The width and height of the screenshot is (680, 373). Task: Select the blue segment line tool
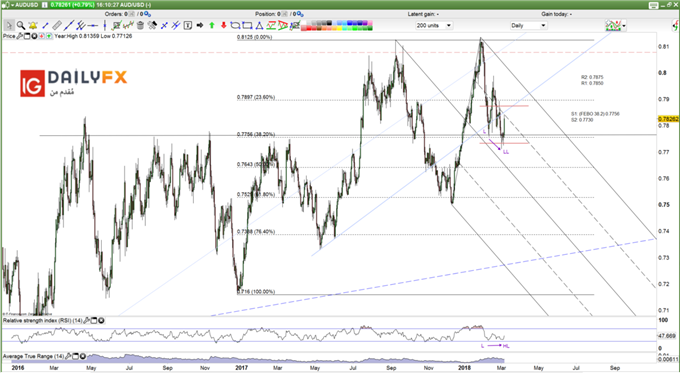coord(45,26)
